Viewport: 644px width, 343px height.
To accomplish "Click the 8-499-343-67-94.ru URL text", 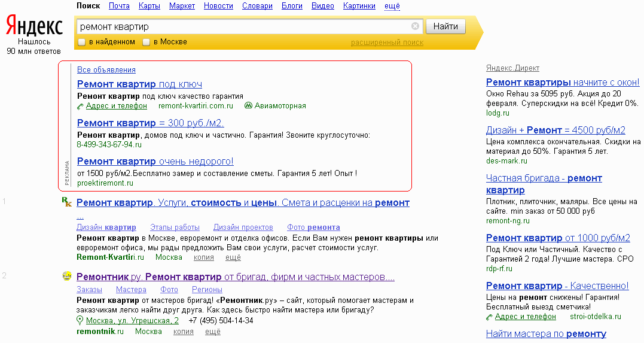I will 109,144.
